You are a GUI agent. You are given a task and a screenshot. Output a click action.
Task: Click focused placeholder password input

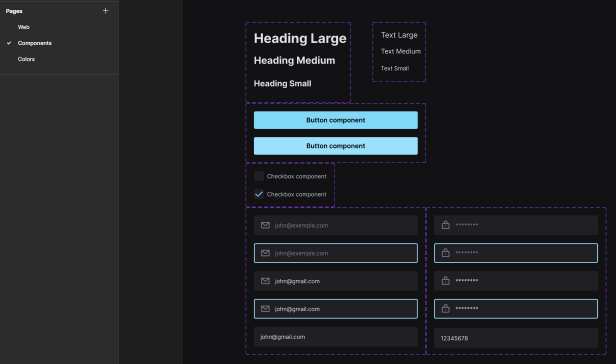click(x=516, y=253)
